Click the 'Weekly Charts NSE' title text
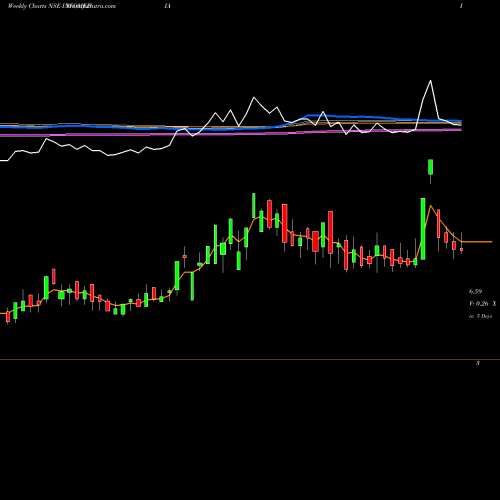This screenshot has width=500, height=500. pos(35,6)
